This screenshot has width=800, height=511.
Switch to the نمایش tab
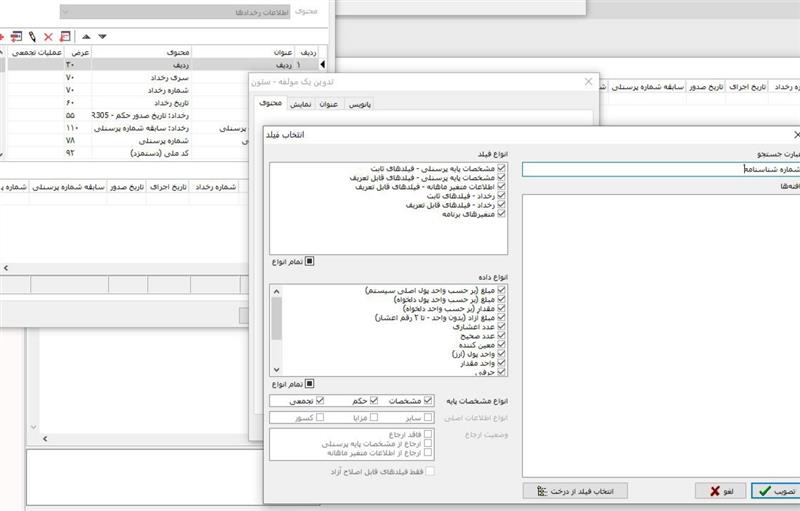(x=299, y=103)
